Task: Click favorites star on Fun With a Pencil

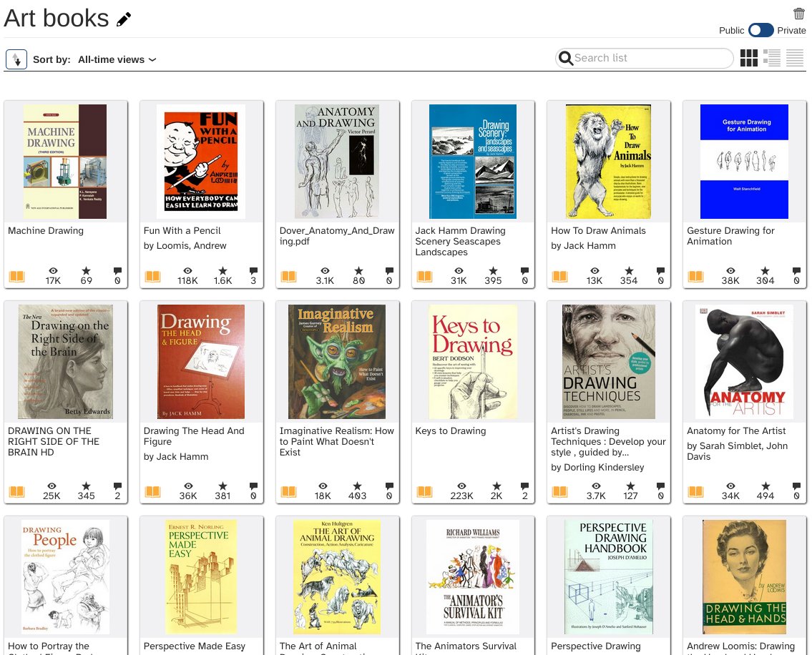Action: (x=222, y=271)
